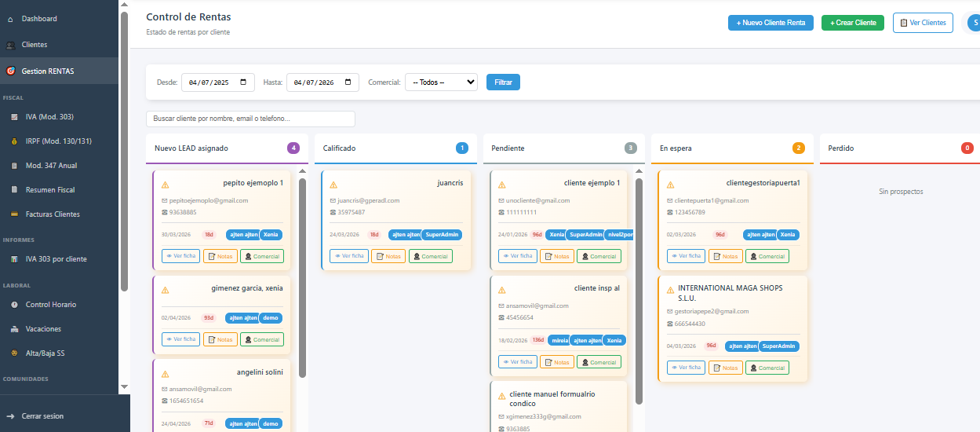Click the Calificado column header
This screenshot has width=980, height=432.
coord(395,148)
